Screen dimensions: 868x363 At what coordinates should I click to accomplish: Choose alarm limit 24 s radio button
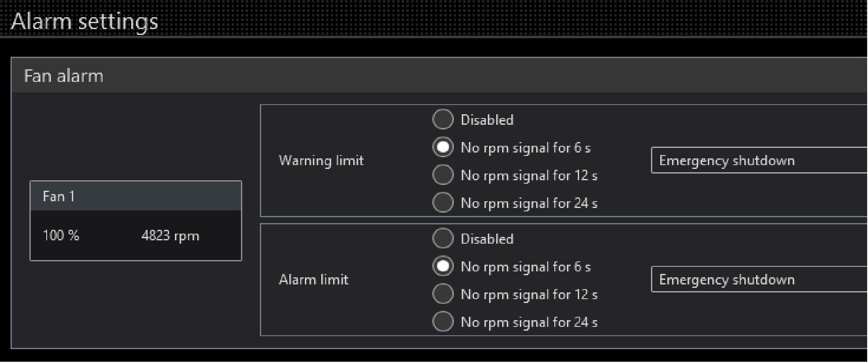[443, 322]
